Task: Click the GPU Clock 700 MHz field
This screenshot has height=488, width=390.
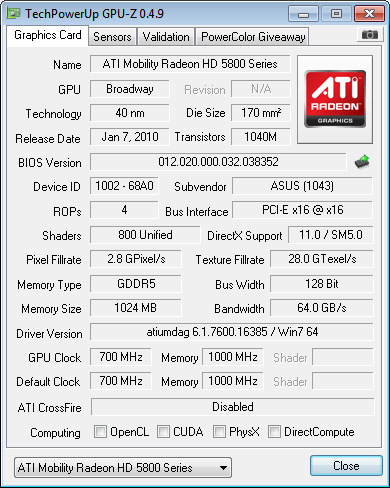Action: pyautogui.click(x=121, y=357)
